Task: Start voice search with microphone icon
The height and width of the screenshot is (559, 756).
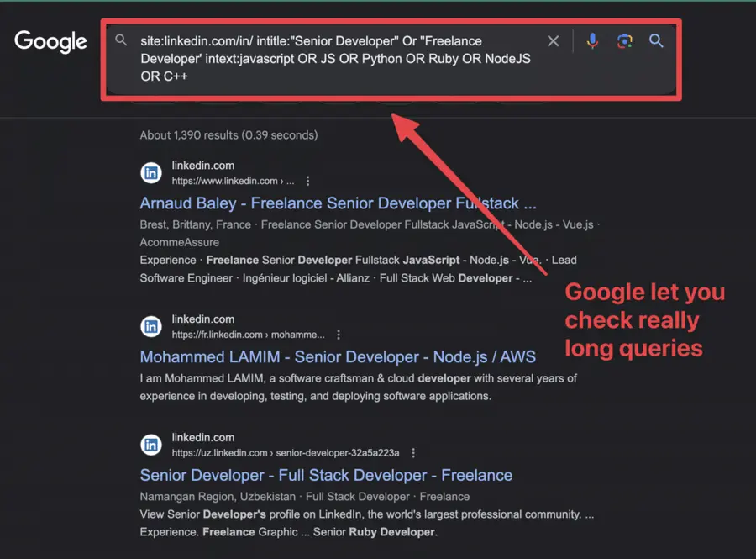Action: tap(592, 41)
